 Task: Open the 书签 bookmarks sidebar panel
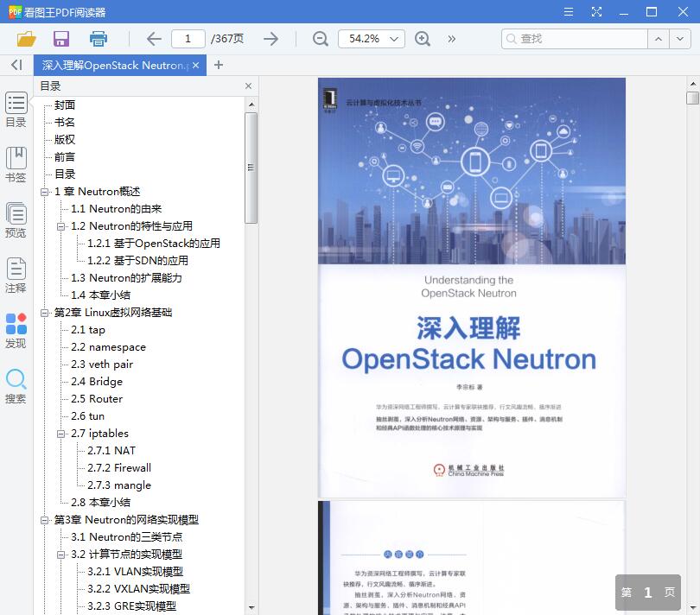pos(16,165)
